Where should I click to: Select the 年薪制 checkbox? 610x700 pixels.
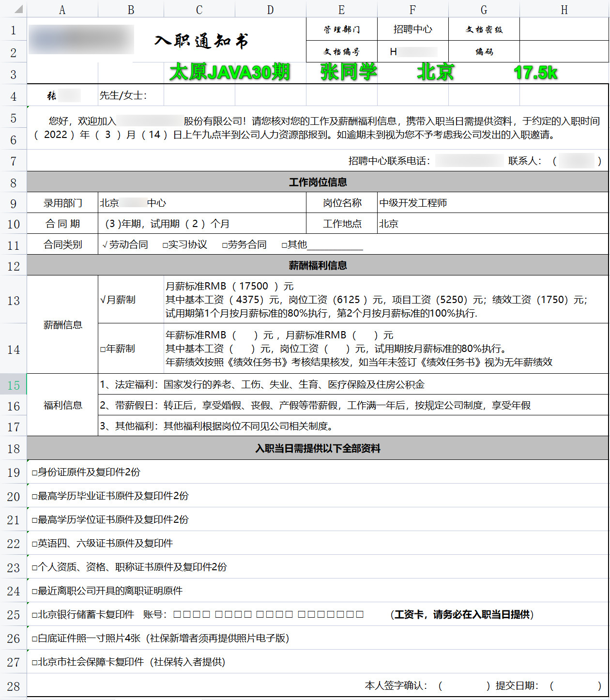103,349
